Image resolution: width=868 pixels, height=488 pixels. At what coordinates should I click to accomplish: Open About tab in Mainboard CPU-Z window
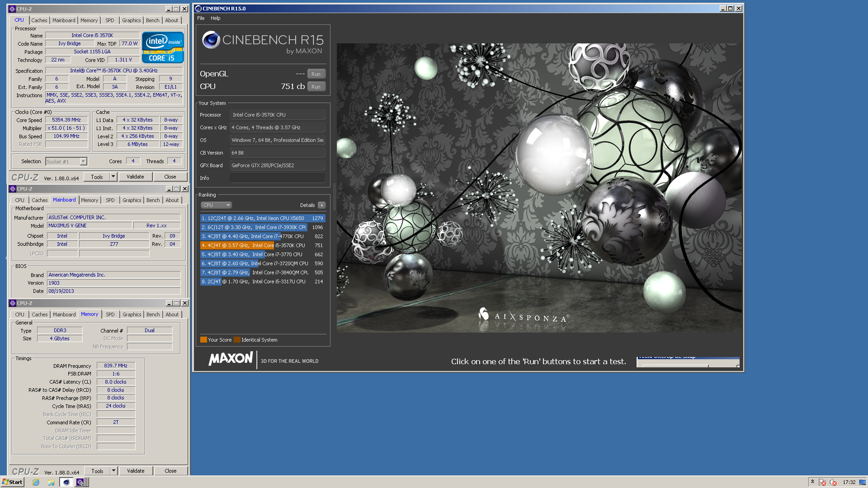pyautogui.click(x=172, y=200)
